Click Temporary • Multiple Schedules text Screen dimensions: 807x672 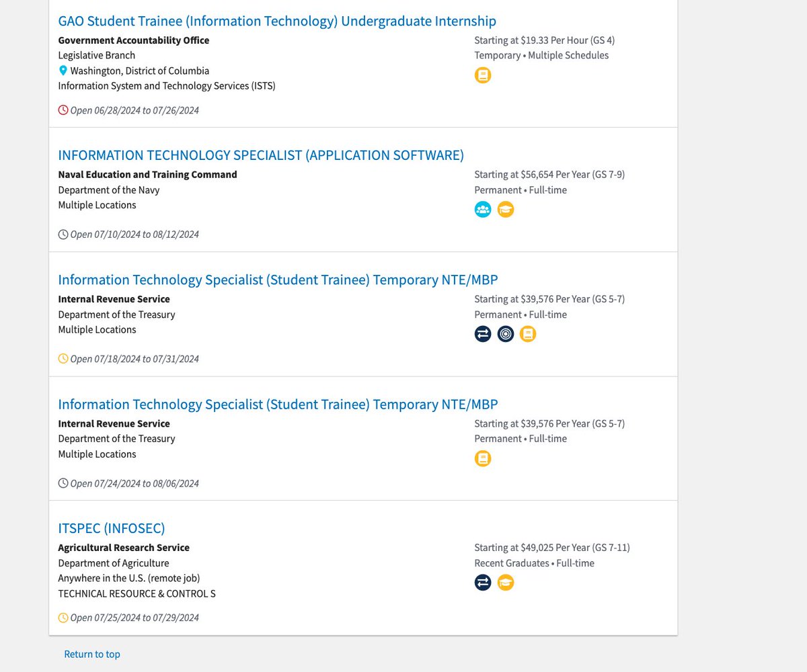point(541,55)
